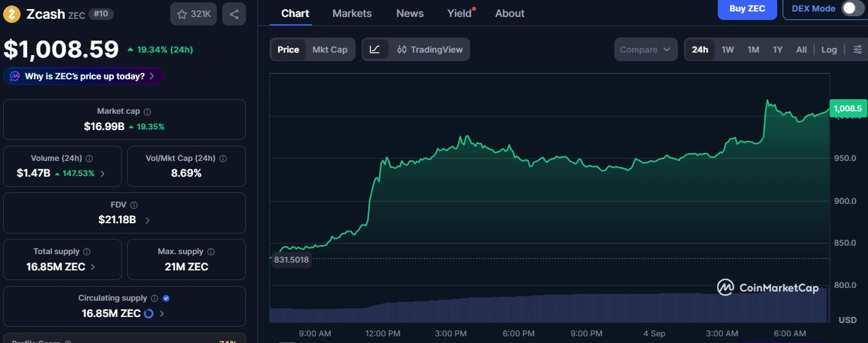Click the 8.69% Vol/Mkt Cap value

(x=187, y=173)
